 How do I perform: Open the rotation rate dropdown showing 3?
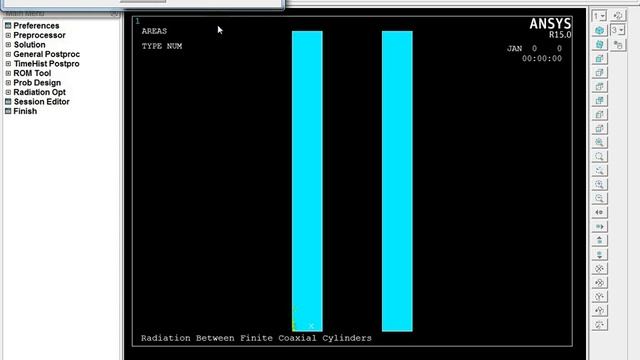[618, 30]
